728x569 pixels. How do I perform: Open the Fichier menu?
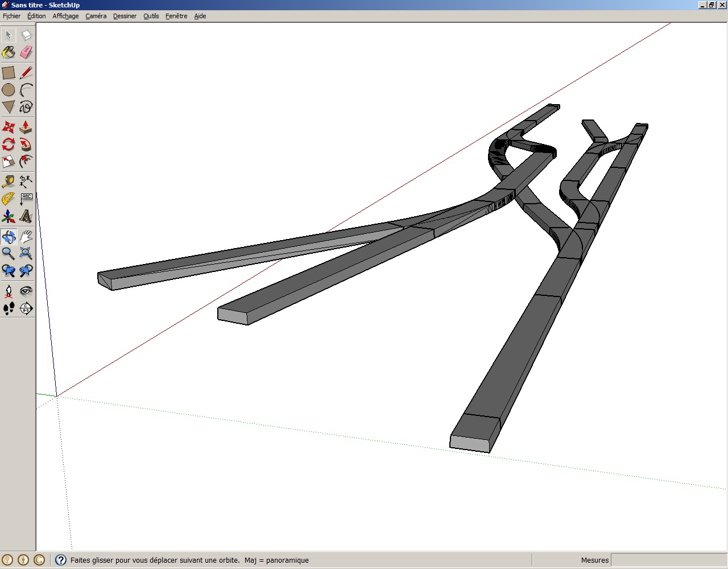pos(11,16)
